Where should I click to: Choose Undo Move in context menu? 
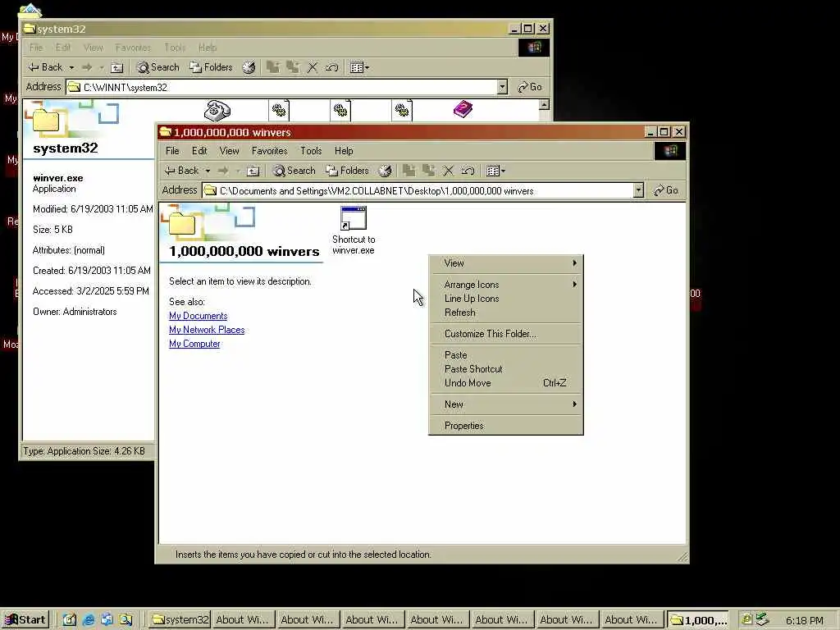point(505,383)
